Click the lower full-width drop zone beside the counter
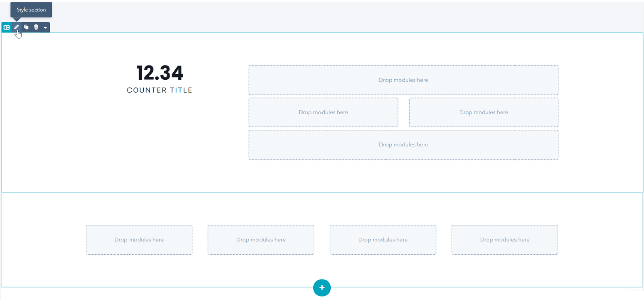This screenshot has width=644, height=302. [x=404, y=145]
